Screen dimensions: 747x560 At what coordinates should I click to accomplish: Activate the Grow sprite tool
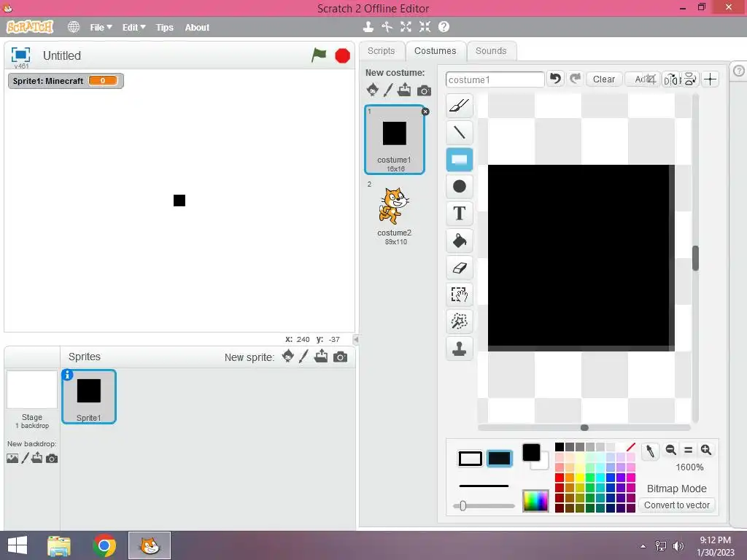[x=406, y=27]
